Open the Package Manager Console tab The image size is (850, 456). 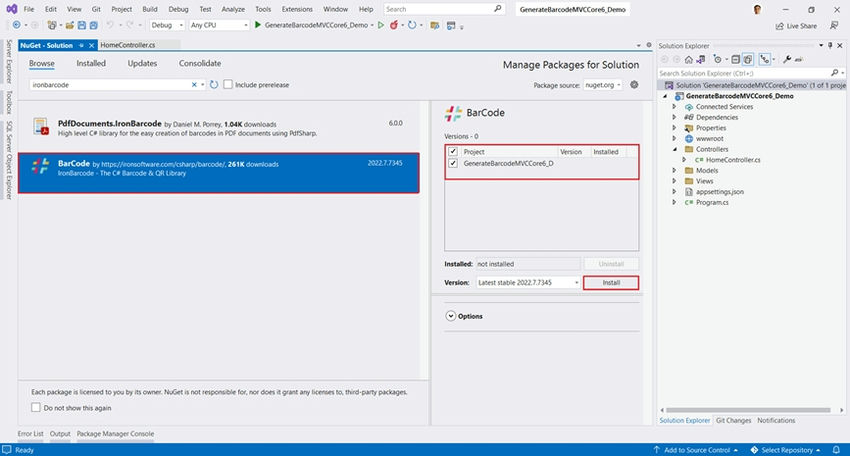click(115, 434)
